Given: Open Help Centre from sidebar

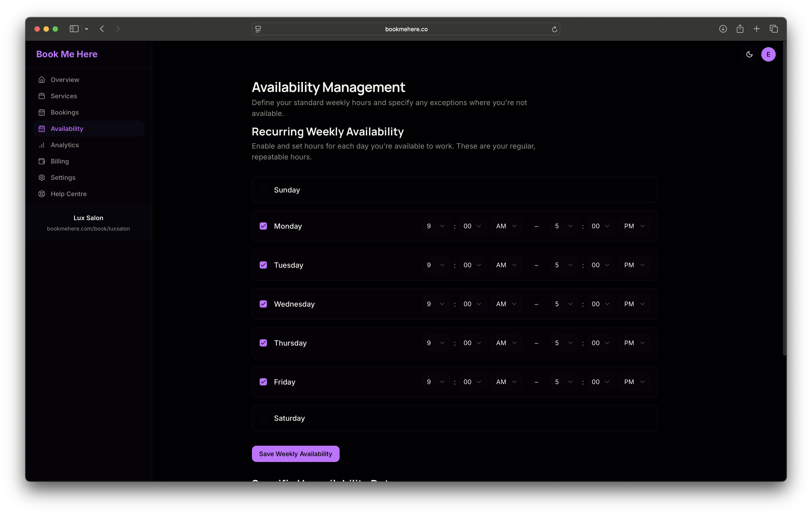Looking at the screenshot, I should (x=89, y=194).
